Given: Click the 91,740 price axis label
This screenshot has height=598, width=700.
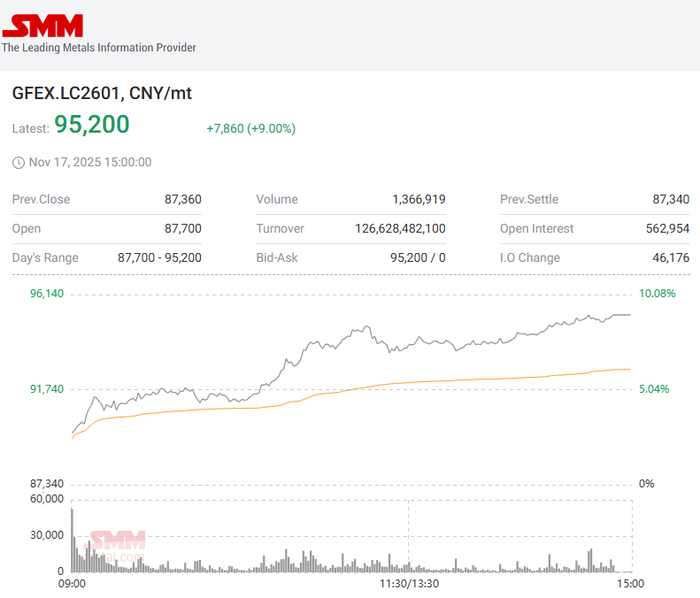Looking at the screenshot, I should point(47,389).
